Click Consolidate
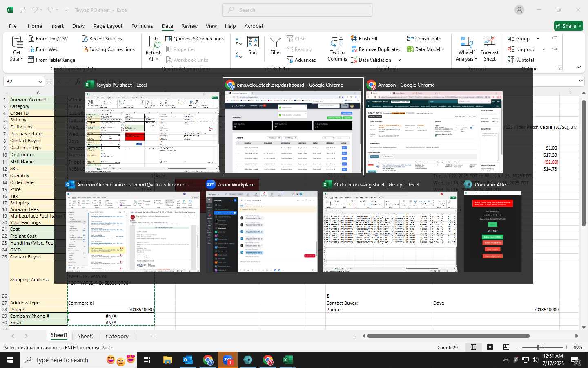Viewport: 588px width, 368px height. 424,39
